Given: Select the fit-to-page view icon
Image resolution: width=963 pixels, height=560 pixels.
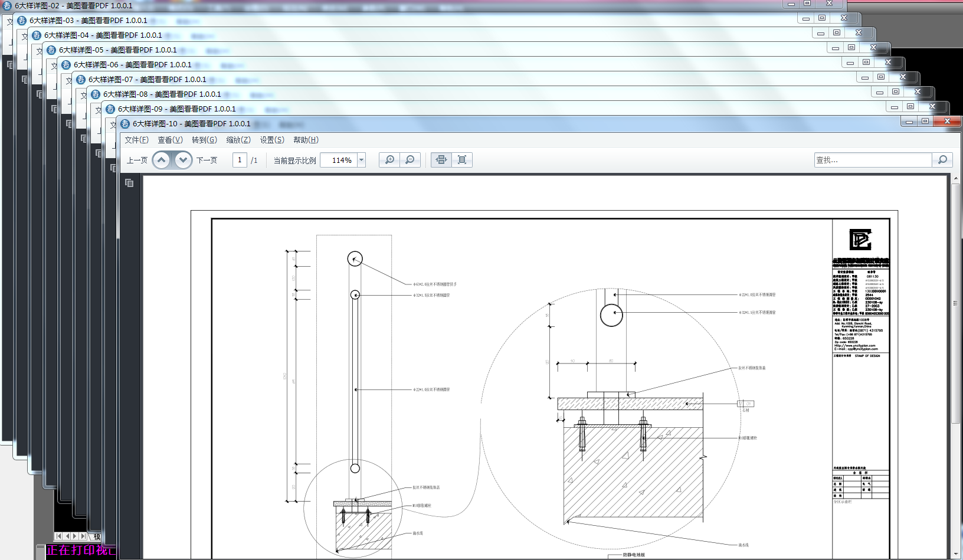Looking at the screenshot, I should pyautogui.click(x=462, y=160).
